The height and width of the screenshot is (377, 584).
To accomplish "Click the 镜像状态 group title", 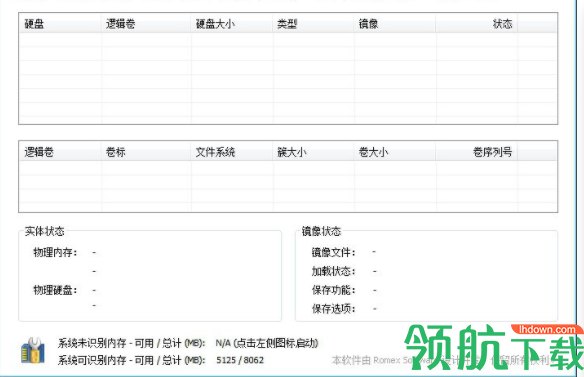I will coord(321,231).
